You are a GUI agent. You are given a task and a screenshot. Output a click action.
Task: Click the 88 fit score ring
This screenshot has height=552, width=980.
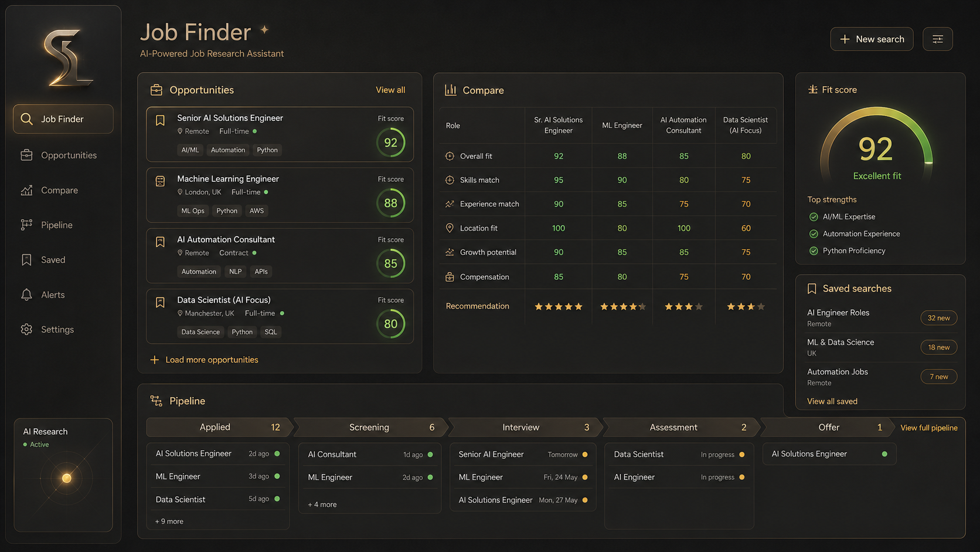tap(390, 203)
